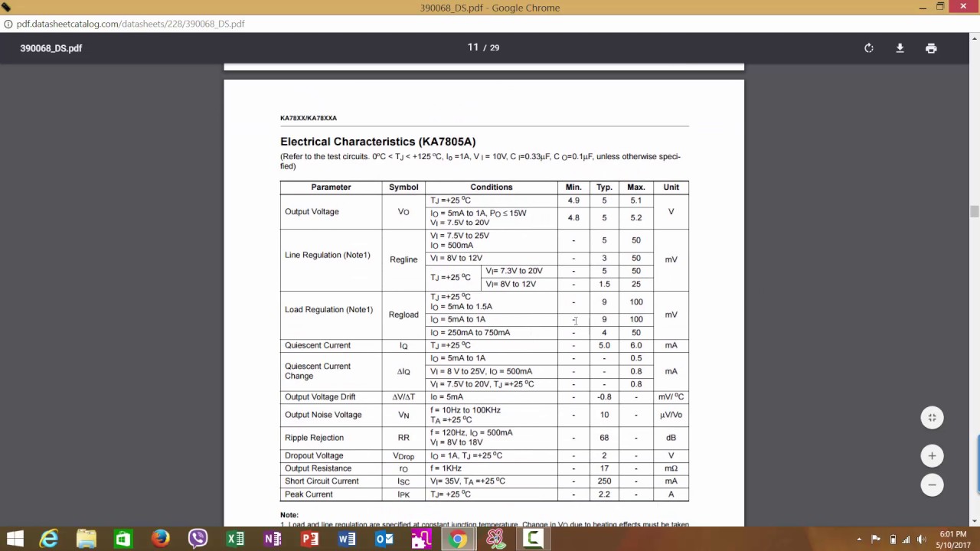This screenshot has height=551, width=980.
Task: Click the 'Regload' symbol cell
Action: 403,315
